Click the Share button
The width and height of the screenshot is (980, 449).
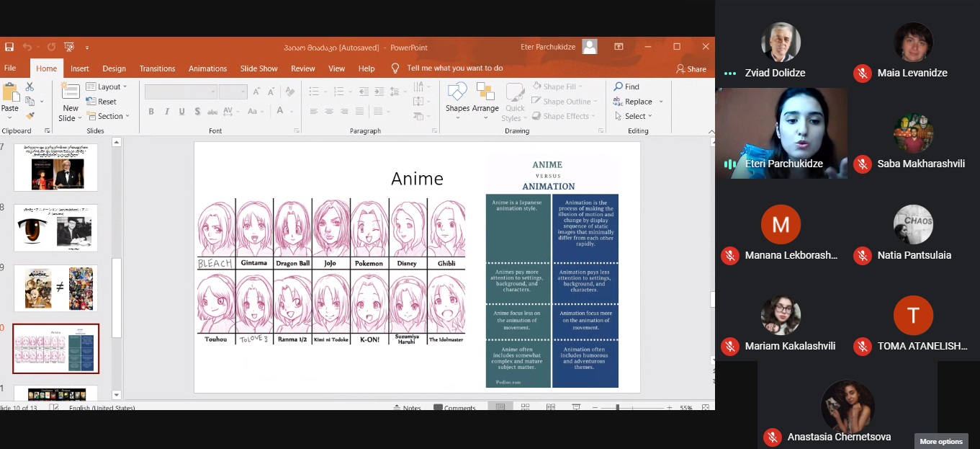pyautogui.click(x=691, y=69)
